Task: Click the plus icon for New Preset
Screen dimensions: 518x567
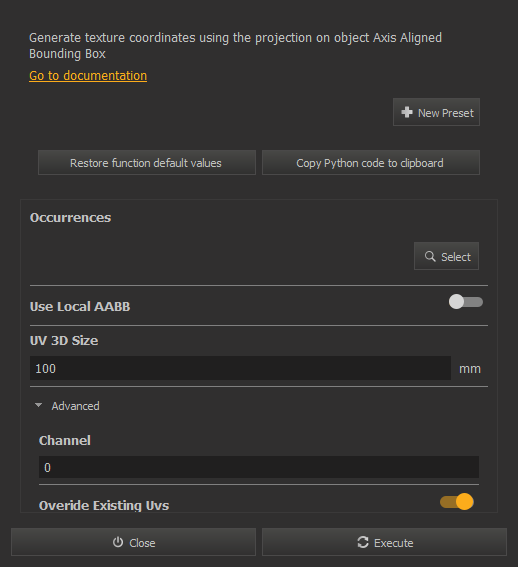Action: [407, 112]
